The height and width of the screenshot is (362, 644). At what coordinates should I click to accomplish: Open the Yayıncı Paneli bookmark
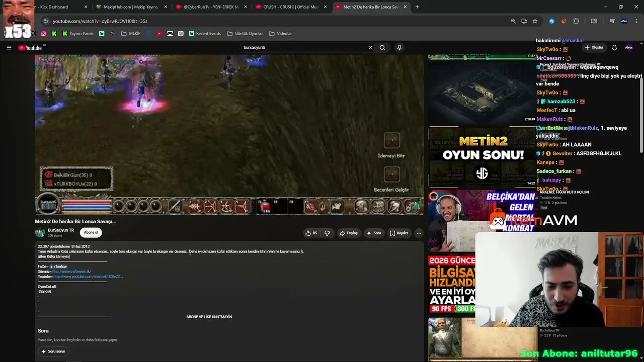point(78,34)
